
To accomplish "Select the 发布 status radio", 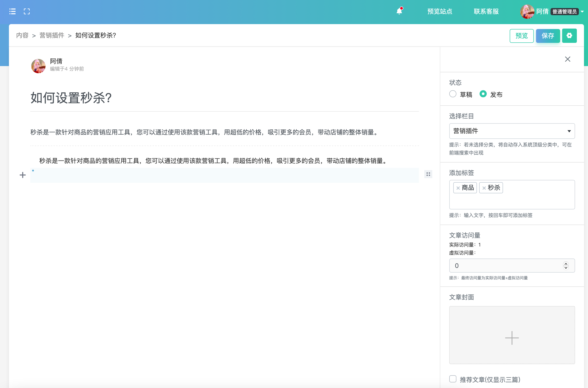I will click(x=483, y=94).
